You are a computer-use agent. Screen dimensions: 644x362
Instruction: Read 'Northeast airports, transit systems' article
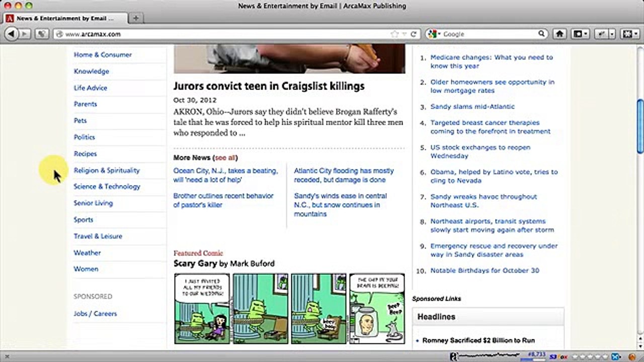coord(492,225)
